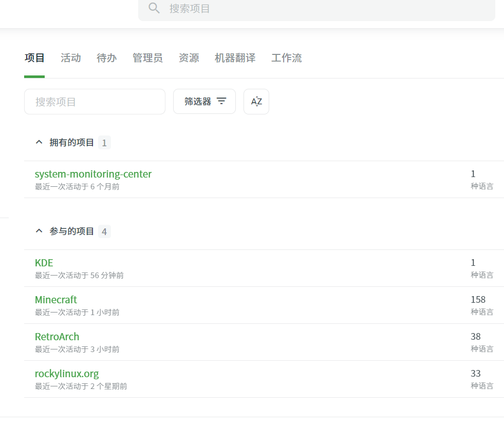
Task: Switch to the 工作流 tab
Action: pyautogui.click(x=286, y=58)
